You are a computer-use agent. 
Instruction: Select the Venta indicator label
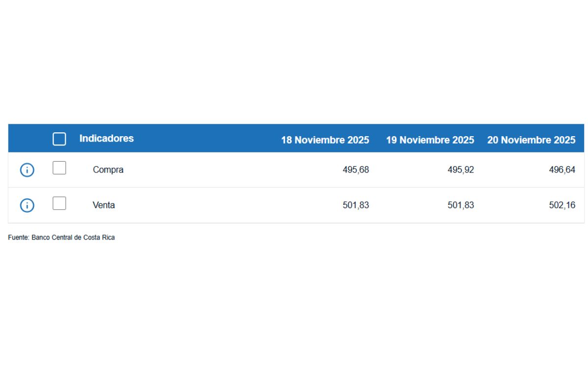pos(104,205)
